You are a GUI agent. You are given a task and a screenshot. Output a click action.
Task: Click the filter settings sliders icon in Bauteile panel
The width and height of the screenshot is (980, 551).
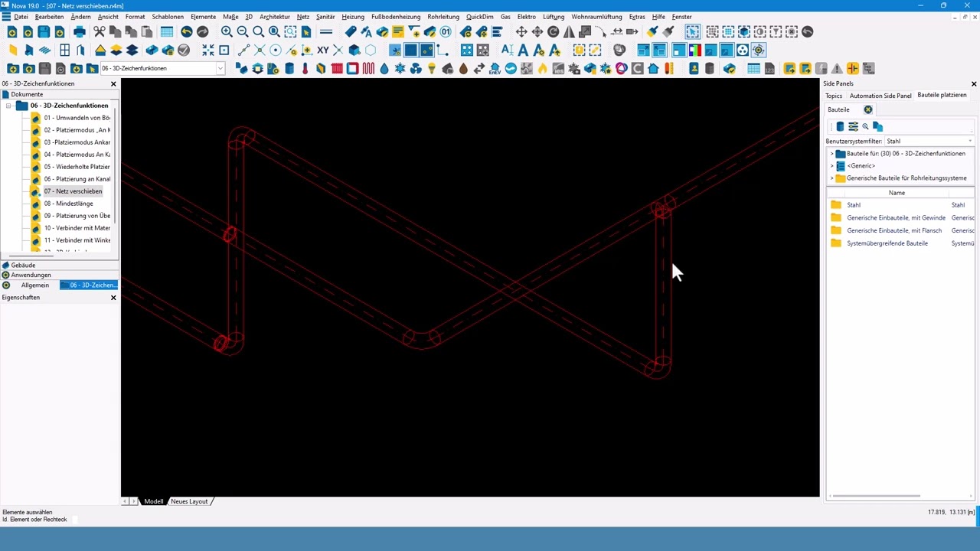853,126
